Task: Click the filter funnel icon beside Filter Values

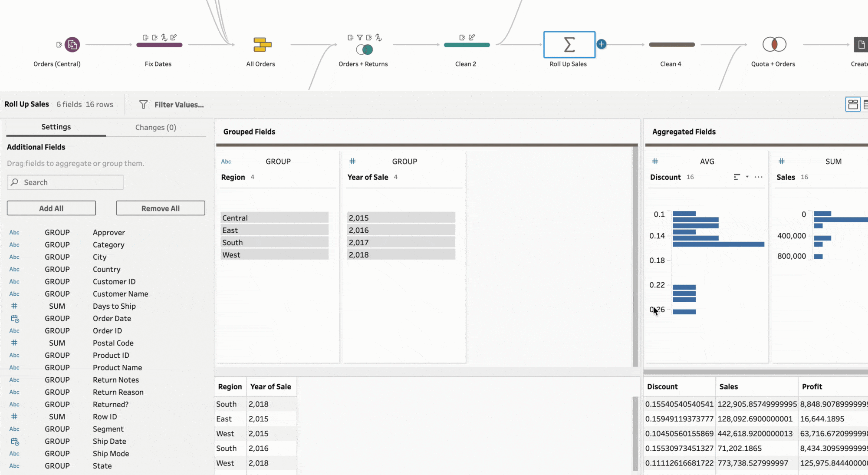Action: click(x=143, y=105)
